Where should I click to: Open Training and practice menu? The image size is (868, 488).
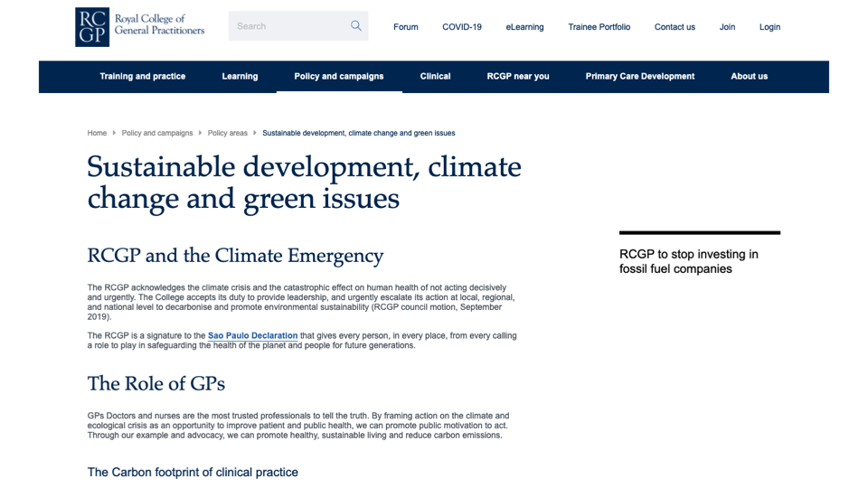tap(142, 76)
